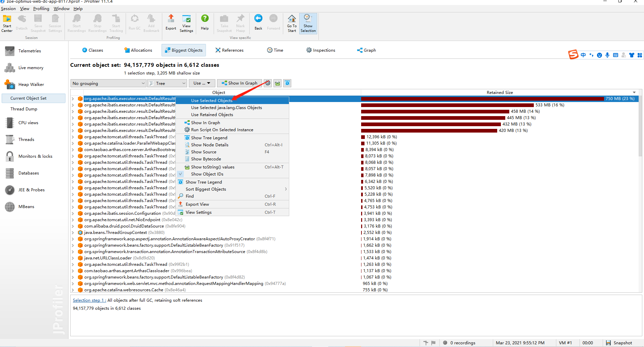Image resolution: width=644 pixels, height=347 pixels.
Task: Choose Run Script On Selected Instance
Action: (232, 130)
